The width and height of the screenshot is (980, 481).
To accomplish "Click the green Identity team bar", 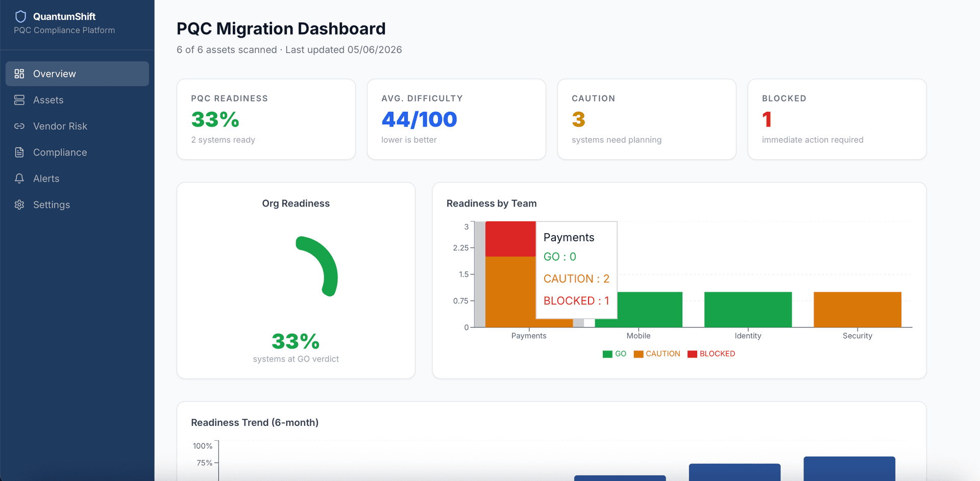I will click(x=748, y=310).
